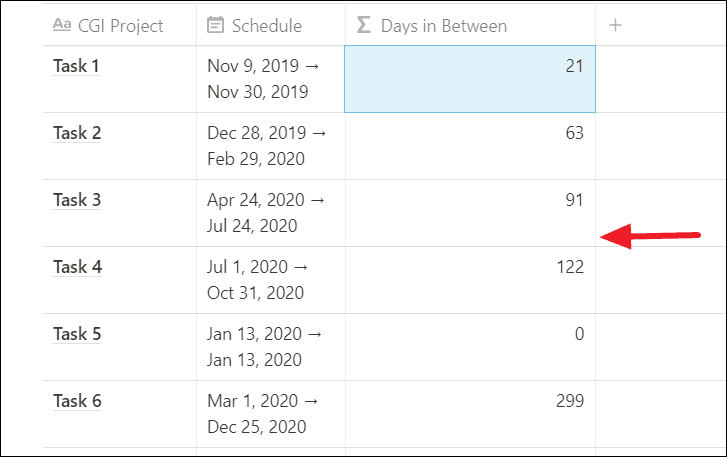Select the formula cell showing 122
The image size is (727, 457).
click(x=470, y=280)
